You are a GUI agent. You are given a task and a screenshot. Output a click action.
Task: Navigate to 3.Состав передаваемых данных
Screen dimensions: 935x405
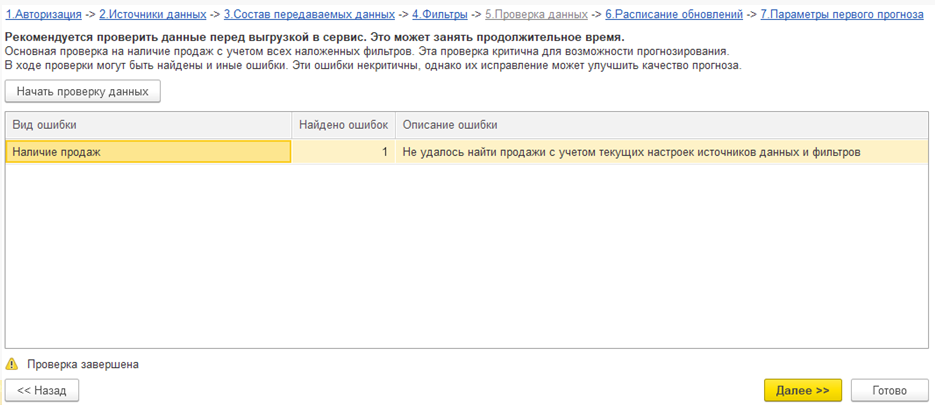pos(309,15)
